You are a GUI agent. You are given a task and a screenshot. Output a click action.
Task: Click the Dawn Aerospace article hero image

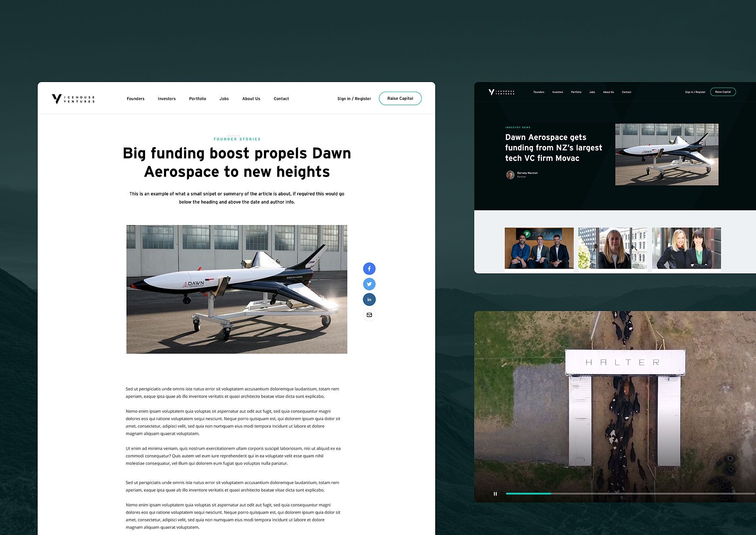point(237,289)
